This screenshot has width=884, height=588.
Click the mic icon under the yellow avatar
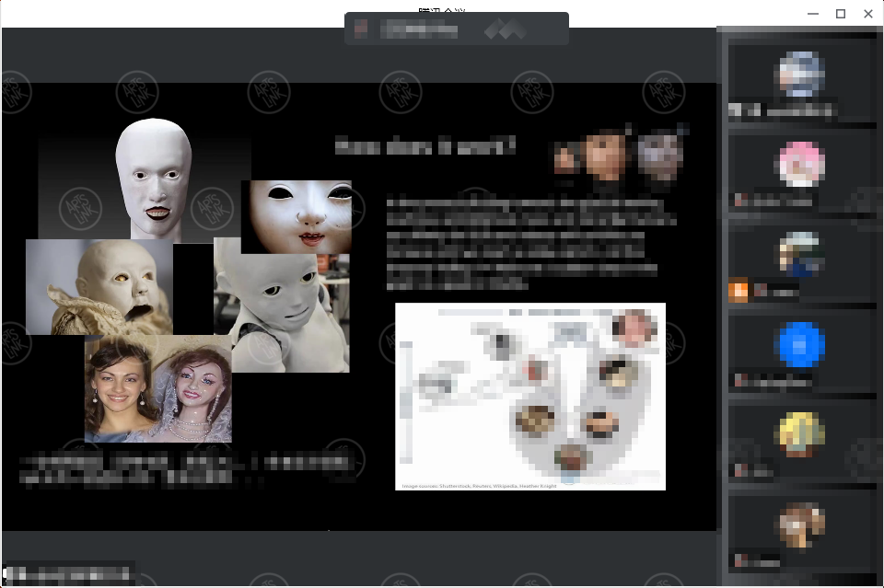pos(741,471)
